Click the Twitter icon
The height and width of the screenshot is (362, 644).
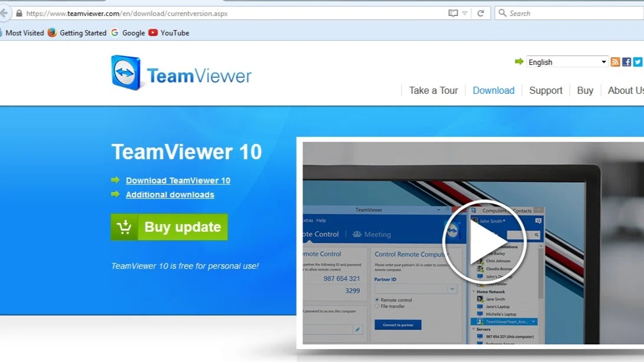click(x=638, y=62)
